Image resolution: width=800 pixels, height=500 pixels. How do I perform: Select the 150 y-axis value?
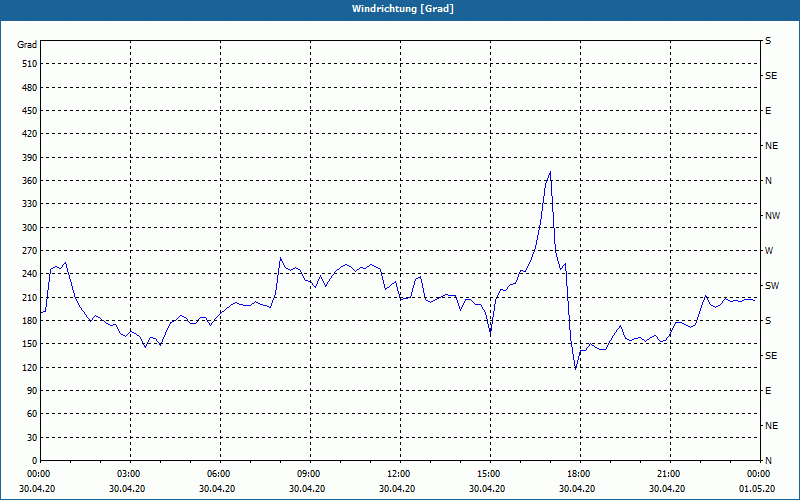point(30,344)
